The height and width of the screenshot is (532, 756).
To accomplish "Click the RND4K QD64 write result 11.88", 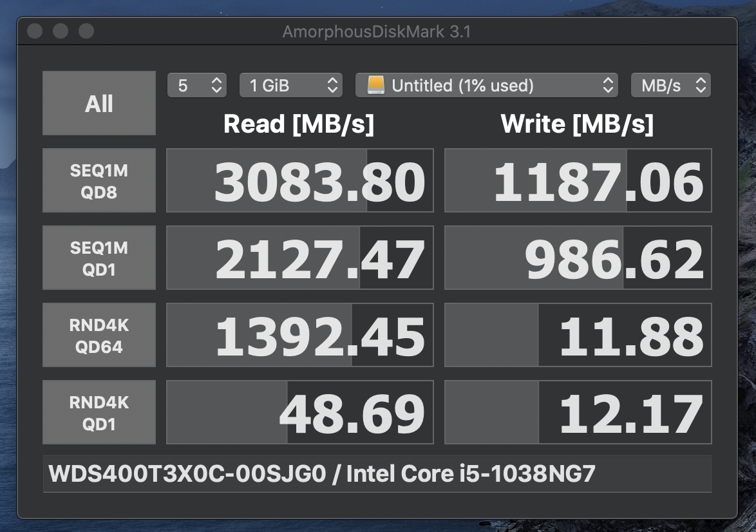I will click(x=578, y=335).
